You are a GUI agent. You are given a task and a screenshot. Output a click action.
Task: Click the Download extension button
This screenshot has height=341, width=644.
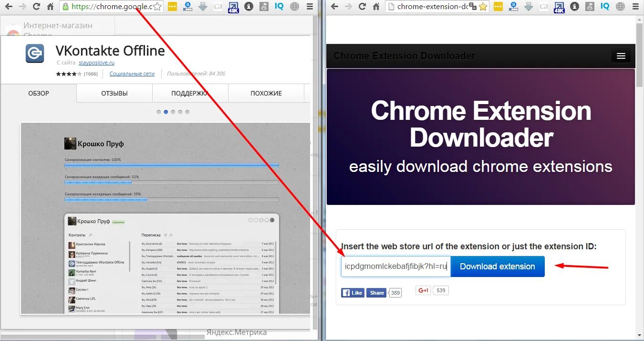pyautogui.click(x=498, y=266)
